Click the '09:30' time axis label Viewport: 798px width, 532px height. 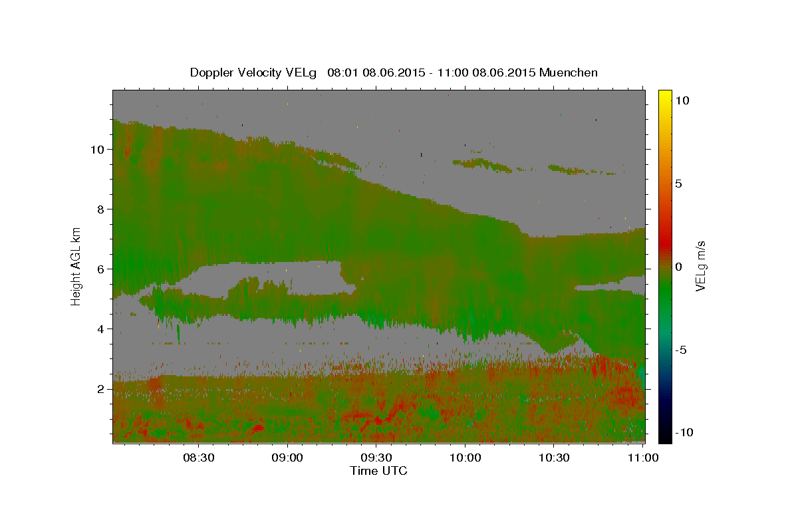(376, 458)
